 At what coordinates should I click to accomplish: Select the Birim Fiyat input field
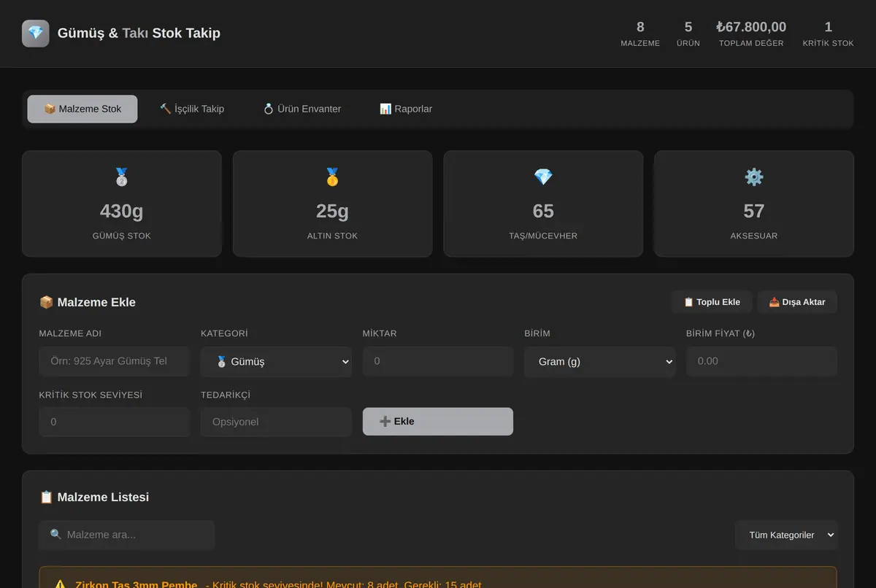click(761, 361)
